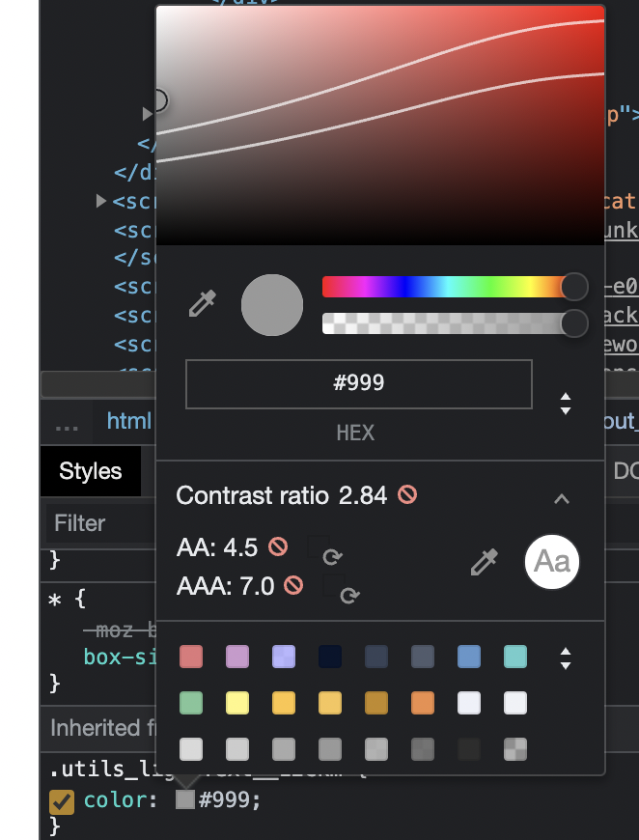
Task: Select the red swatch from the palette
Action: [x=191, y=657]
